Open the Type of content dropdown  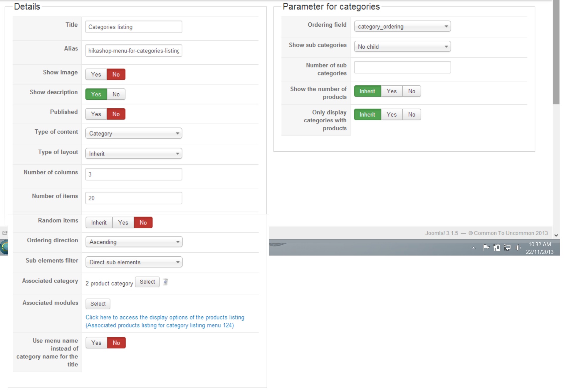134,134
